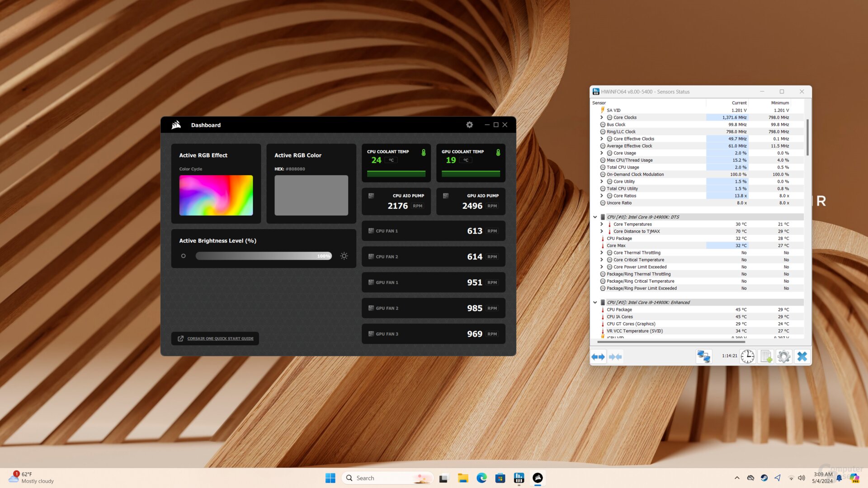This screenshot has width=868, height=488.
Task: Click the Minimum column header
Action: coord(769,103)
